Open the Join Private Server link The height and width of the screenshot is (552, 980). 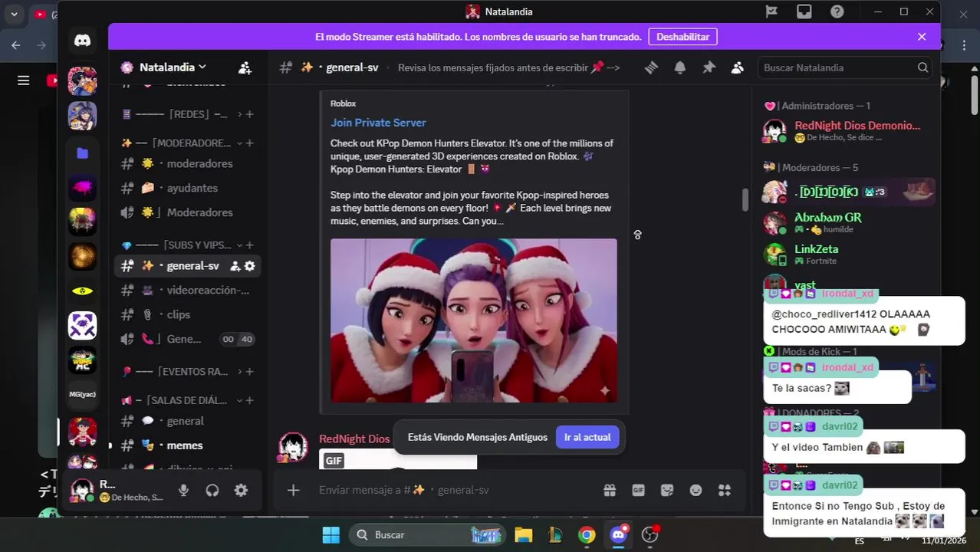378,123
